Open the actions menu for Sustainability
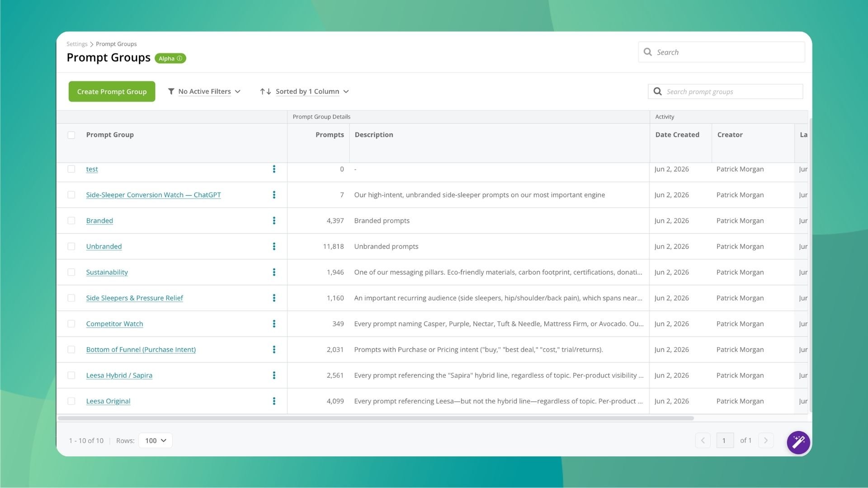This screenshot has width=868, height=488. click(274, 272)
